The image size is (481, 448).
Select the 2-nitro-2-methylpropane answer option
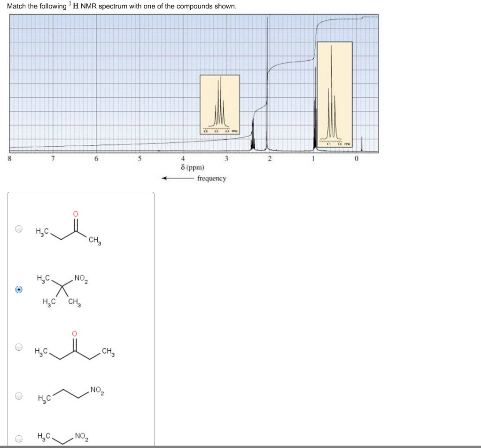(19, 290)
